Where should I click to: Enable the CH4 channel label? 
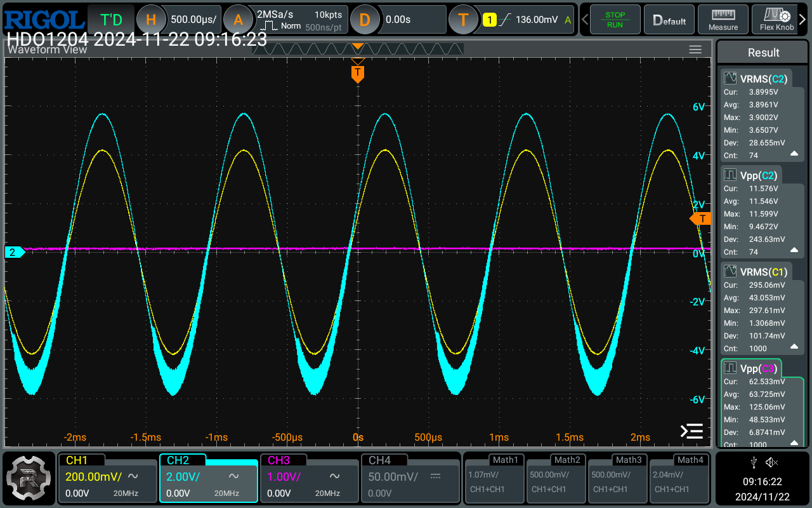click(x=379, y=460)
